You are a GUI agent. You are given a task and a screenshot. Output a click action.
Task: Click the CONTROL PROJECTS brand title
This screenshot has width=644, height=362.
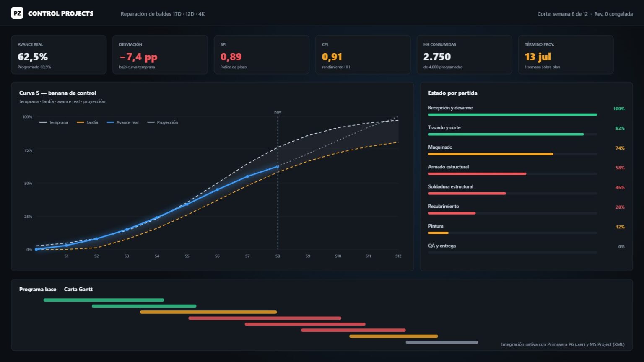(x=61, y=13)
